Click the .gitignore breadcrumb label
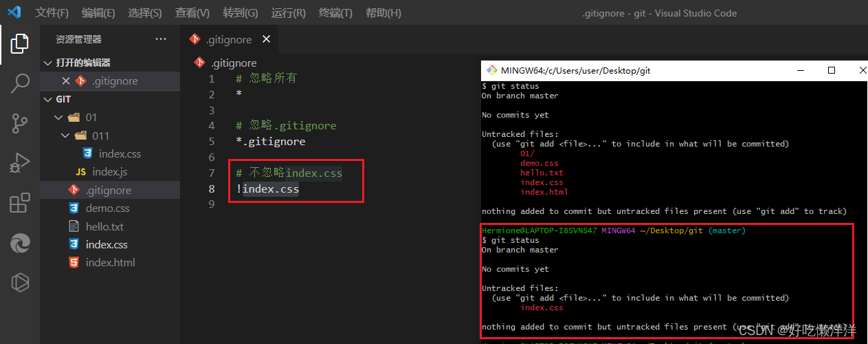 (234, 63)
